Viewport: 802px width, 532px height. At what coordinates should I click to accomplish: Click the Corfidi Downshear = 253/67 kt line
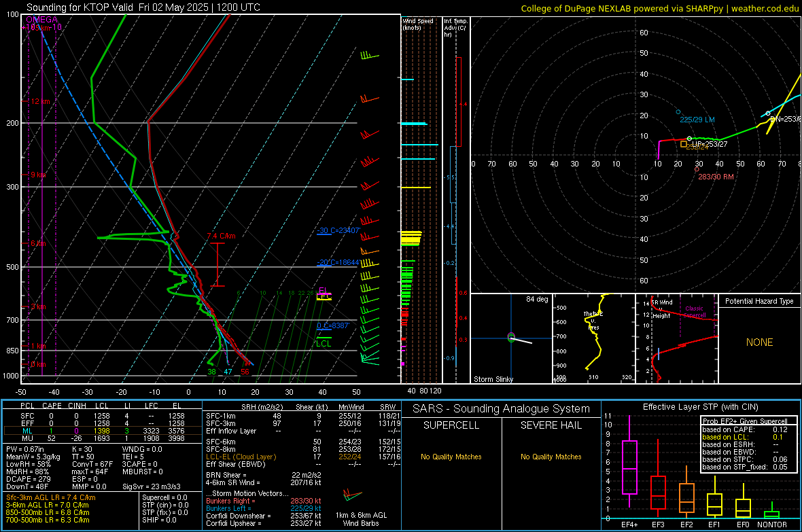coord(264,516)
